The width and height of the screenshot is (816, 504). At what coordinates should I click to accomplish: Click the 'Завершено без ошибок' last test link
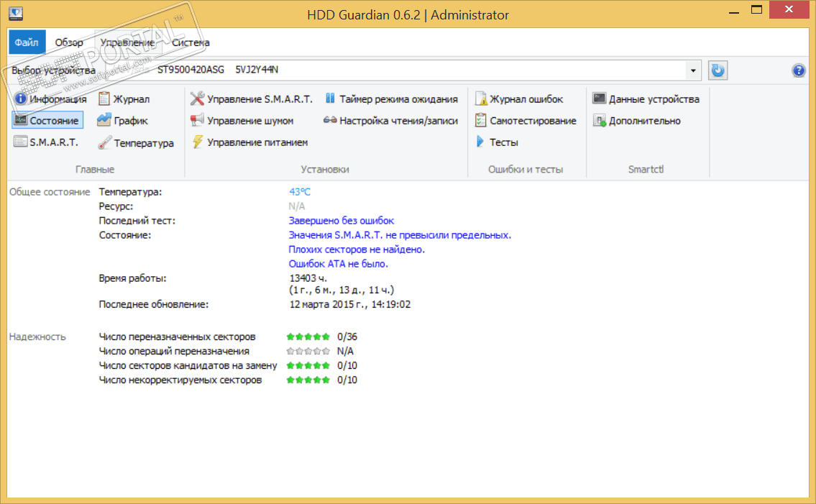[341, 220]
